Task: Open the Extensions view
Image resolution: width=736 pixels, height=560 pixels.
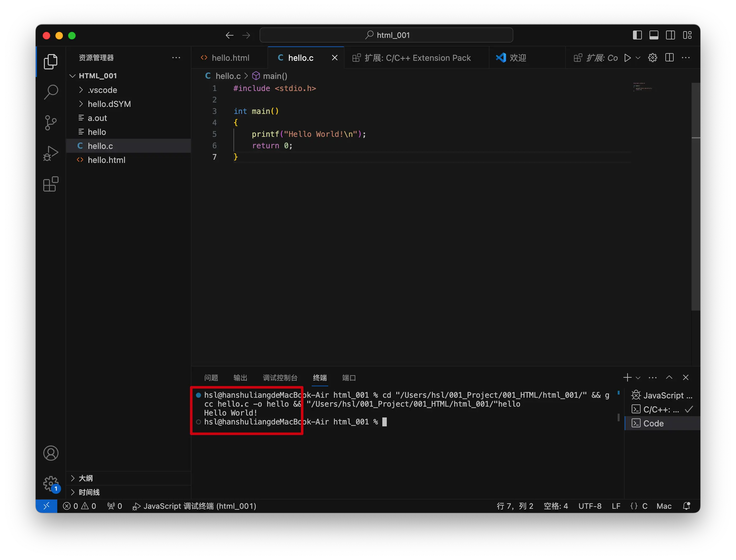Action: [51, 184]
